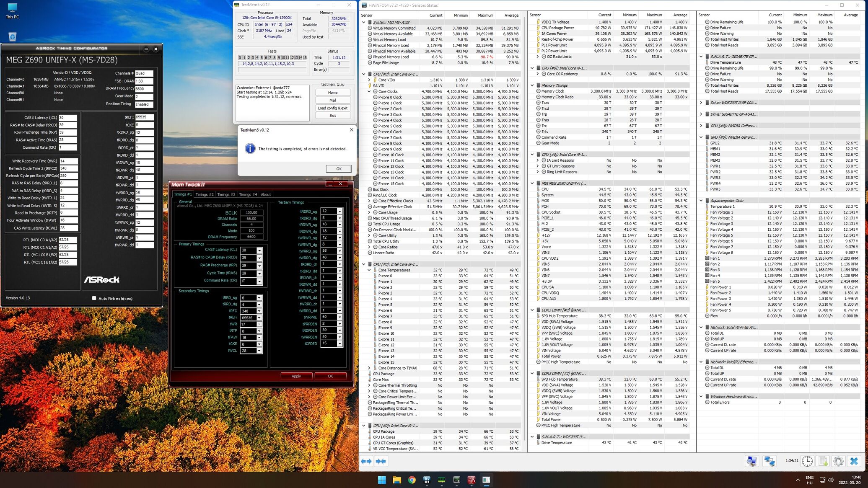Image resolution: width=868 pixels, height=488 pixels.
Task: Reset HWiNFO elapsed time clock icon
Action: pos(807,461)
